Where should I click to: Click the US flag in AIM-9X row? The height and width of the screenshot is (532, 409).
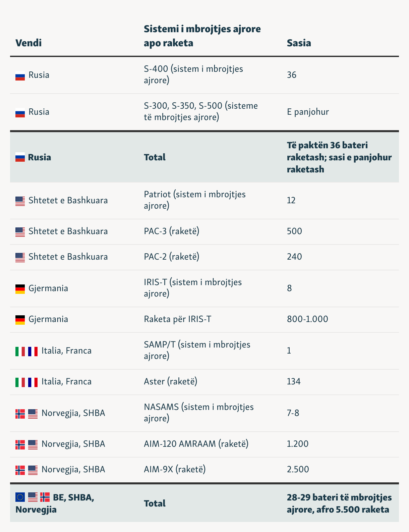33,470
